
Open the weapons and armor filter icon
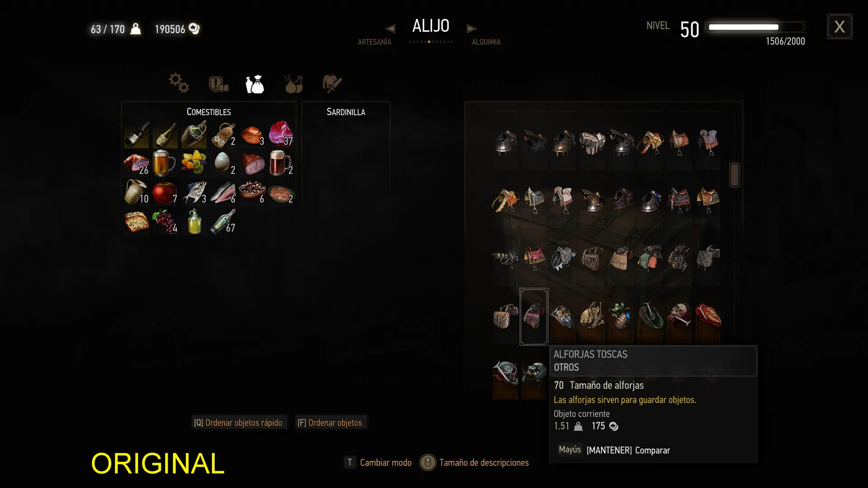(x=332, y=84)
